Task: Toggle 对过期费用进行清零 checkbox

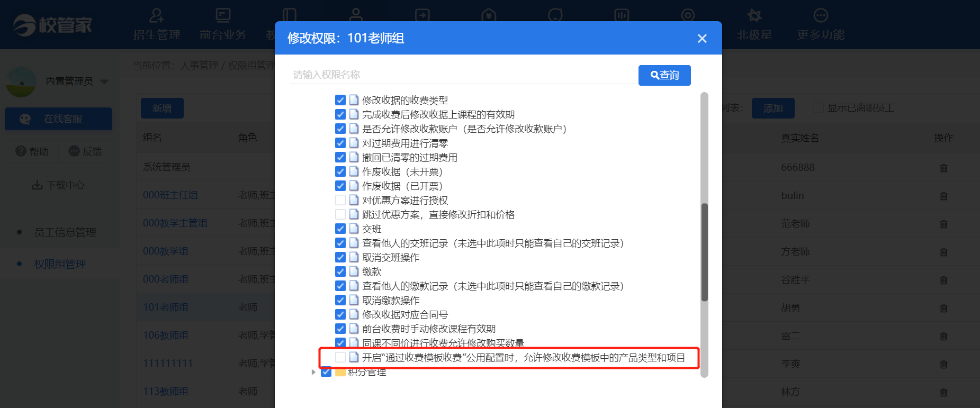Action: point(340,143)
